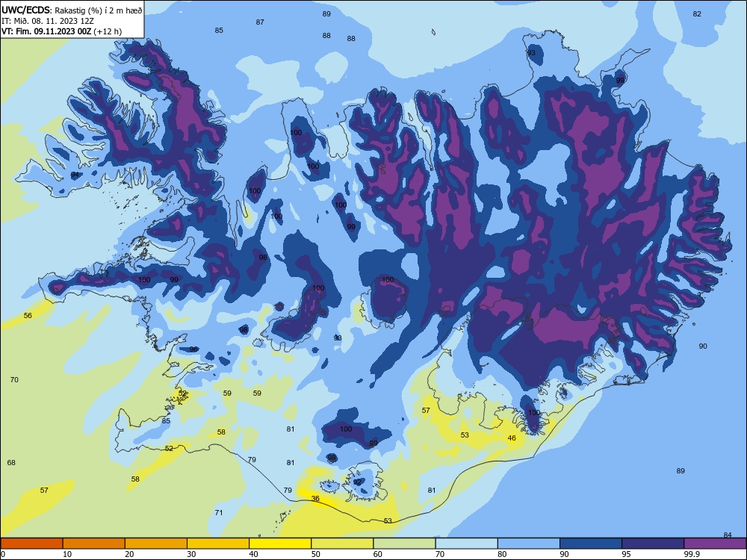Click the '82' value in the top-right corner

click(x=697, y=13)
